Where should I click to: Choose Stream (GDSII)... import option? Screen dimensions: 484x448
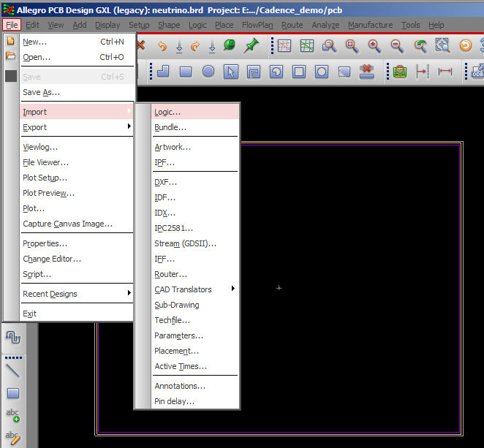(x=195, y=243)
